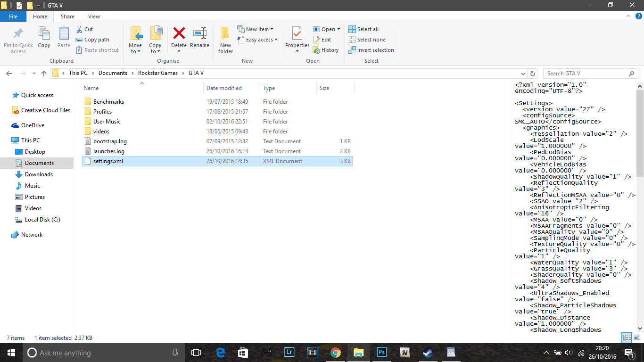
Task: Switch to large thumbnails view button
Action: tap(636, 337)
